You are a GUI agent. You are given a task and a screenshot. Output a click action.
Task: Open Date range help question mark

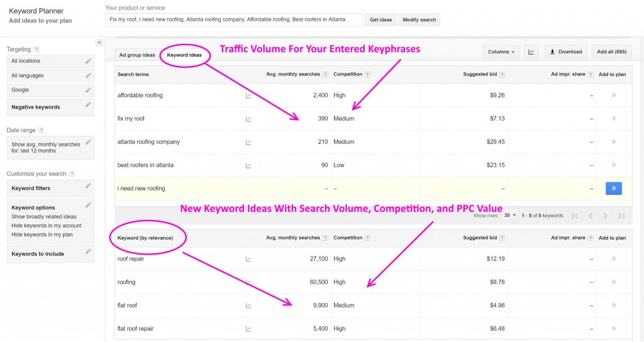coord(41,130)
